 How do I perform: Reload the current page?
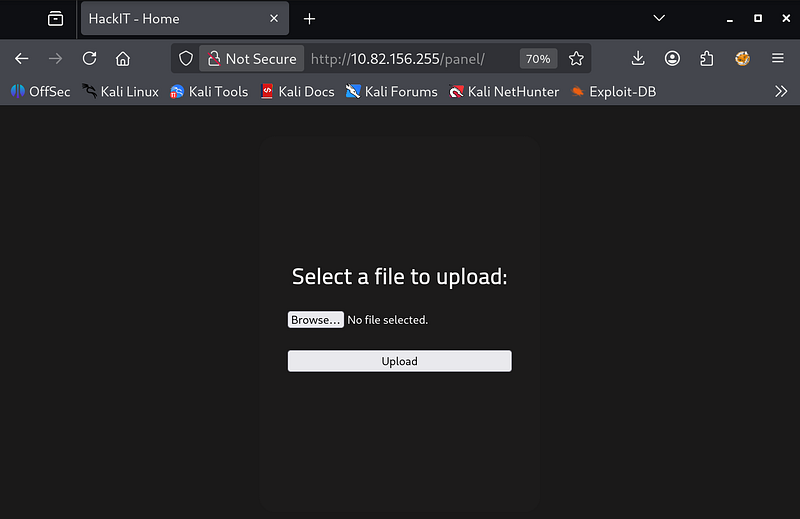tap(89, 59)
